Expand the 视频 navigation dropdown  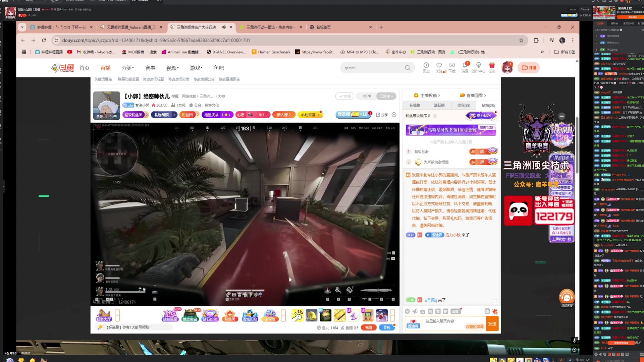(172, 68)
